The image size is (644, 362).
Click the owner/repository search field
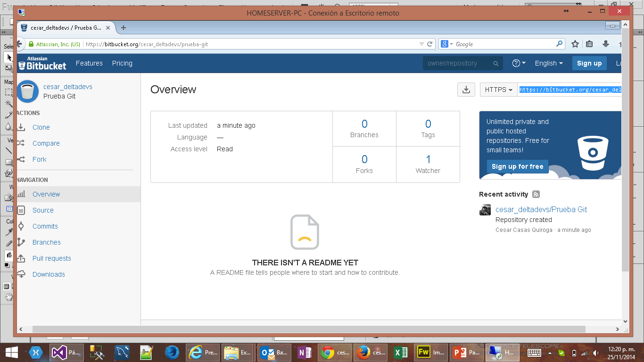(462, 63)
